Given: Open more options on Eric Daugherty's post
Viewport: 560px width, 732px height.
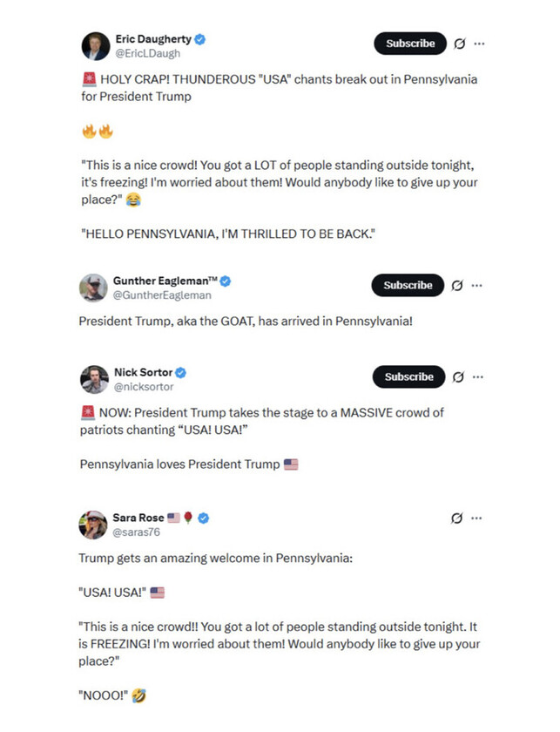Looking at the screenshot, I should 479,44.
